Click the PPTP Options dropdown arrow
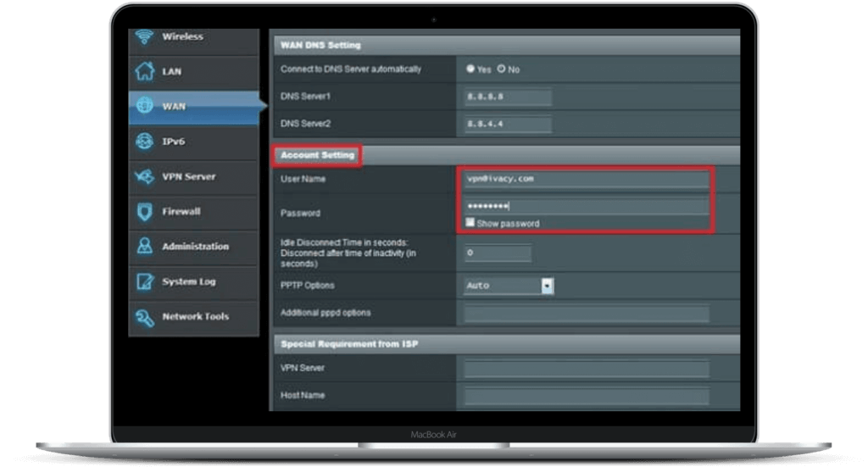This screenshot has width=868, height=467. tap(547, 286)
